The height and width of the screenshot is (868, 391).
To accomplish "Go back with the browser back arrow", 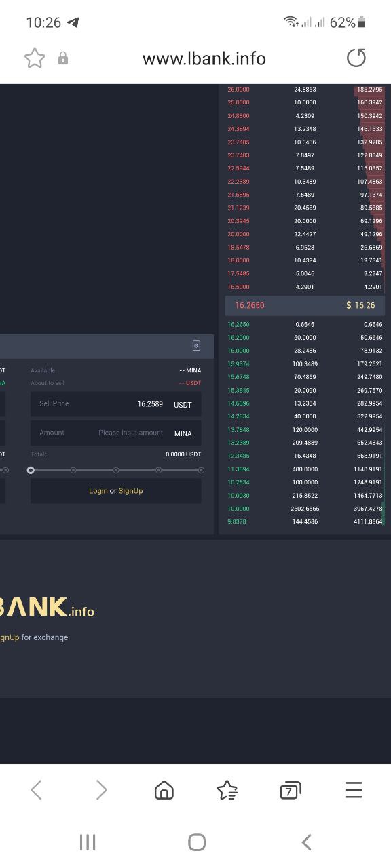I will tap(37, 790).
